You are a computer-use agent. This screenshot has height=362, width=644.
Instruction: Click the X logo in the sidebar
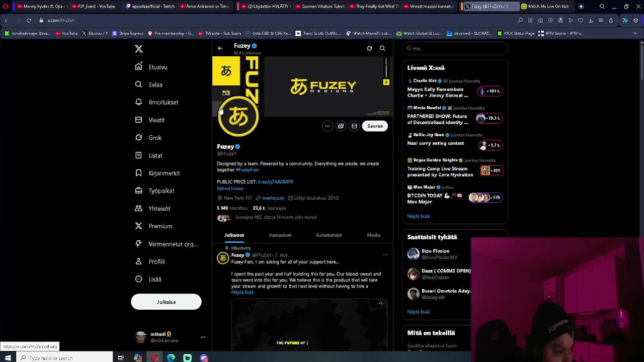click(139, 49)
